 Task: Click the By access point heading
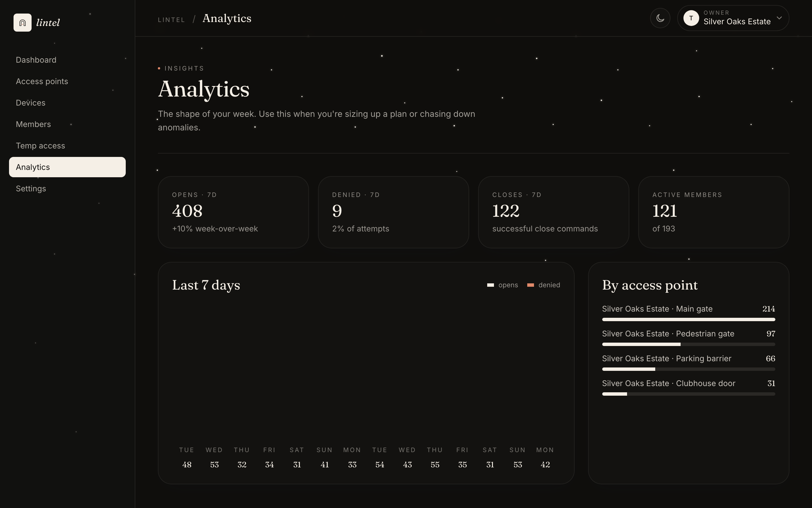650,285
